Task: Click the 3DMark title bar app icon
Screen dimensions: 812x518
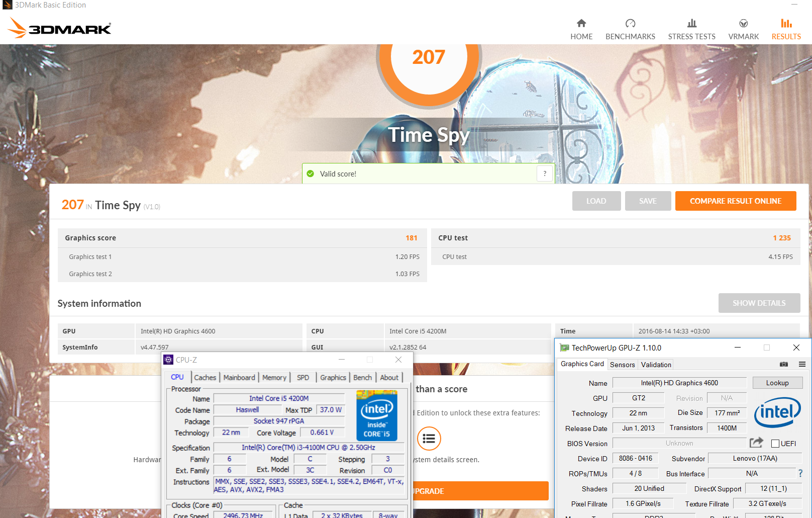Action: pyautogui.click(x=7, y=5)
